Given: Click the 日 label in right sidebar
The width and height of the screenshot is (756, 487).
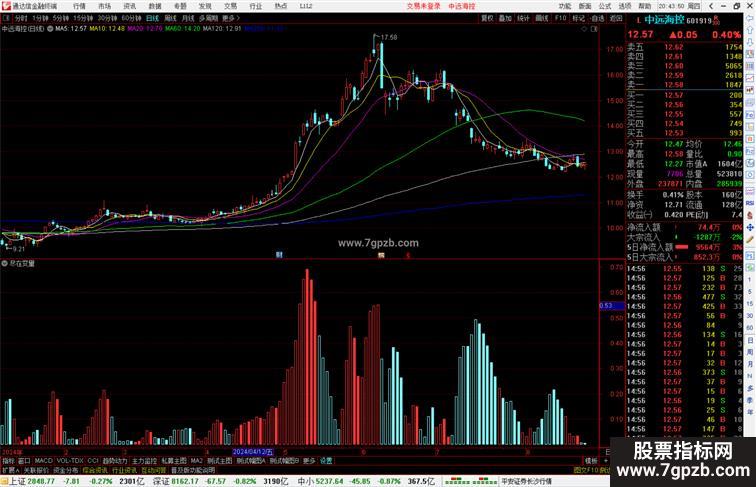Looking at the screenshot, I should 750,340.
